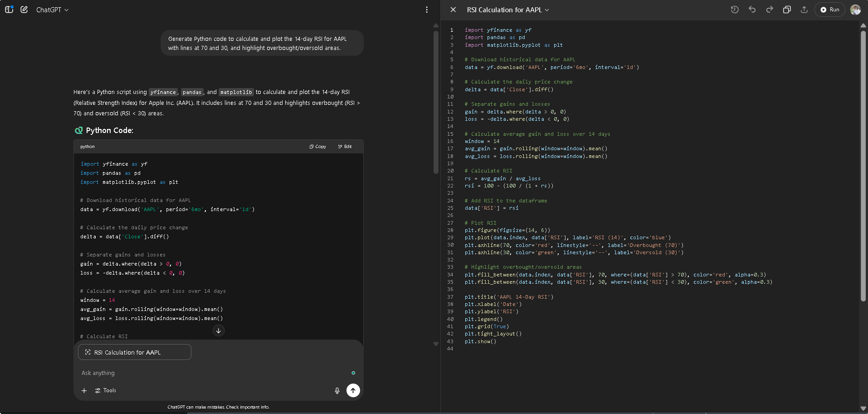Click canvas line 'plt.tight_layout()'
The height and width of the screenshot is (414, 868).
coord(493,334)
